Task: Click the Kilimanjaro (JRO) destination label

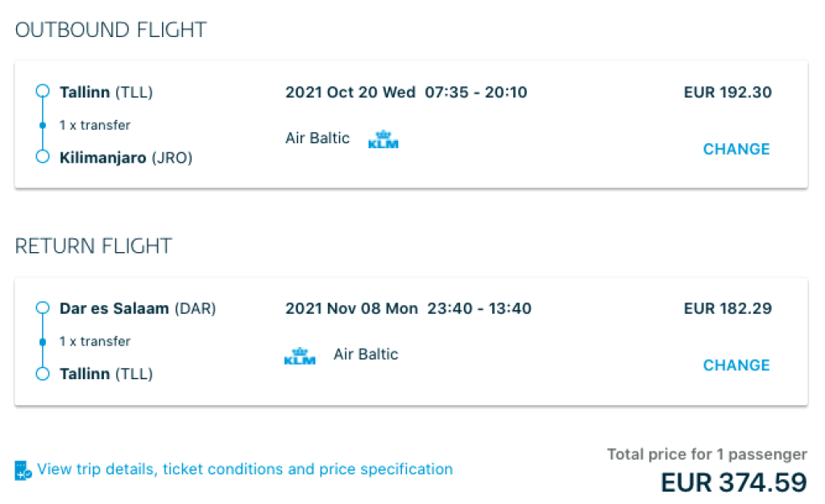Action: pos(126,158)
